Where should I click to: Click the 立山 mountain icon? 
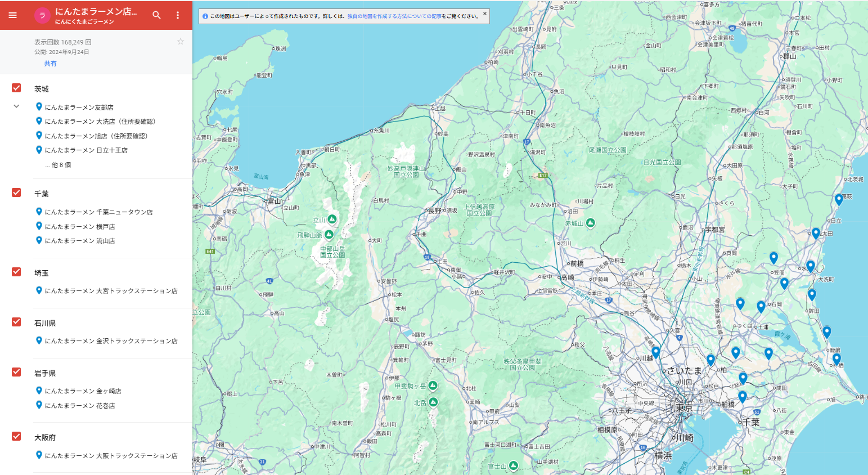pos(332,219)
